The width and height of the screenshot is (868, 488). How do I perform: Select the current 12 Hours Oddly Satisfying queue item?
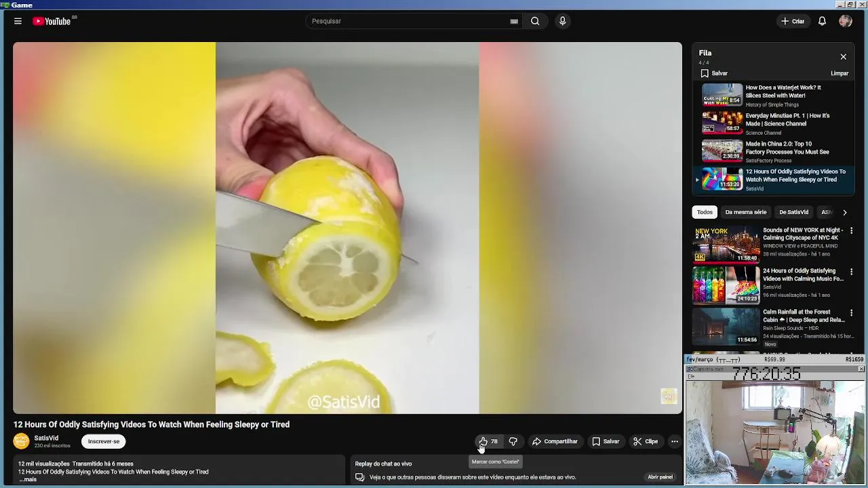pyautogui.click(x=773, y=180)
